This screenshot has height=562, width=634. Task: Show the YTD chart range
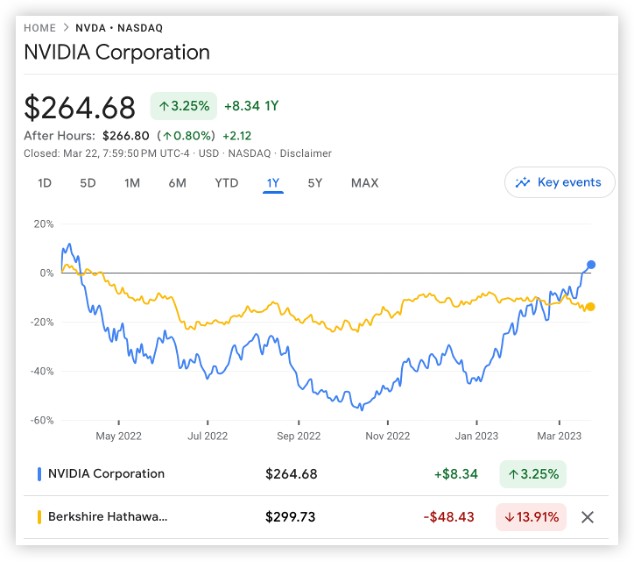click(x=226, y=183)
